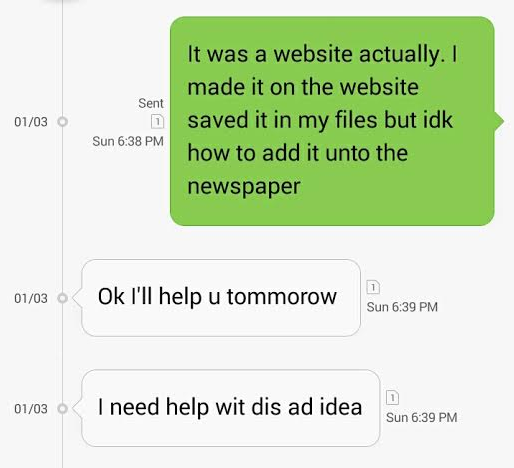Tap SIM icon beside ad idea message
The width and height of the screenshot is (514, 468).
[x=392, y=398]
